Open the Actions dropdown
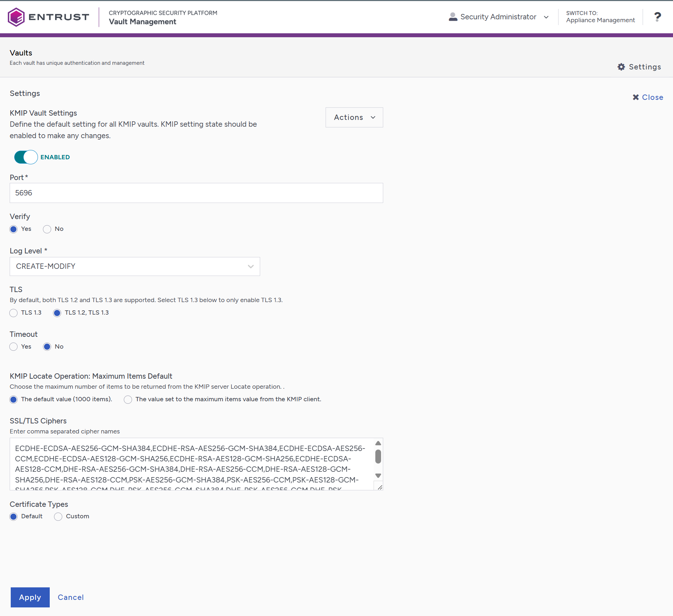673x616 pixels. (354, 117)
